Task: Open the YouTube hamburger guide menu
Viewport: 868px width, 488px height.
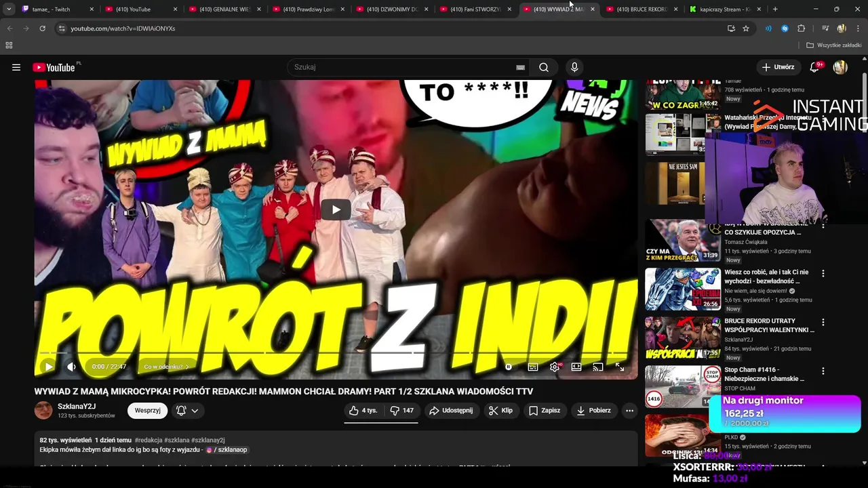Action: (x=16, y=67)
